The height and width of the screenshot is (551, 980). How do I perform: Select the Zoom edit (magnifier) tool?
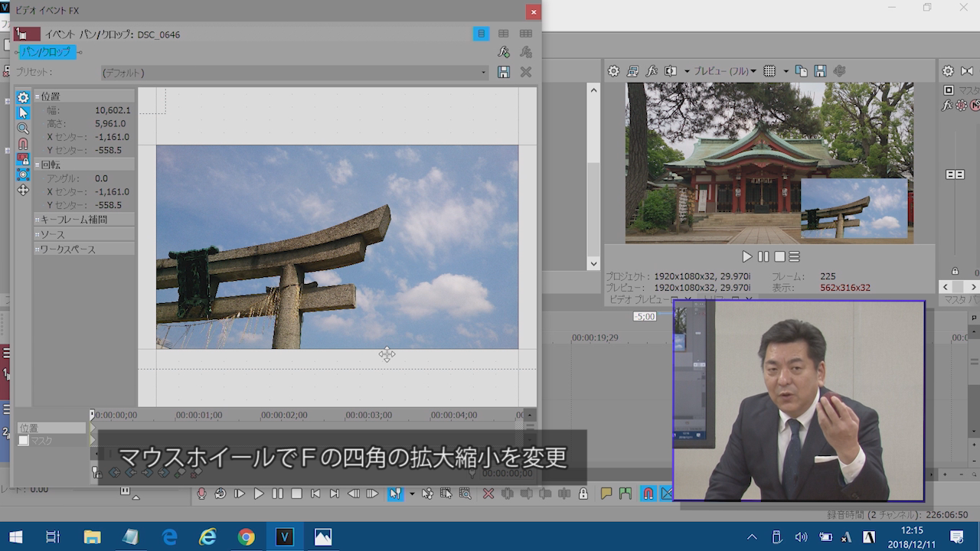23,129
